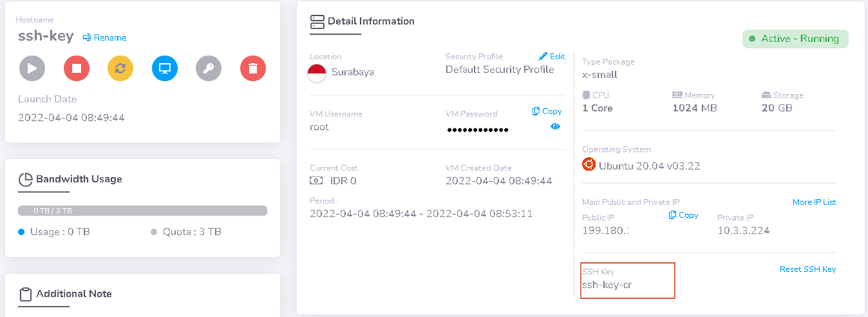Click the Bandwidth Usage pie chart icon
This screenshot has width=868, height=317.
coord(26,180)
